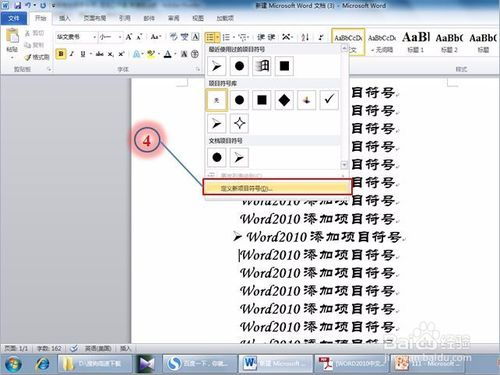Toggle superscript formatting
This screenshot has width=500, height=375.
(x=121, y=54)
